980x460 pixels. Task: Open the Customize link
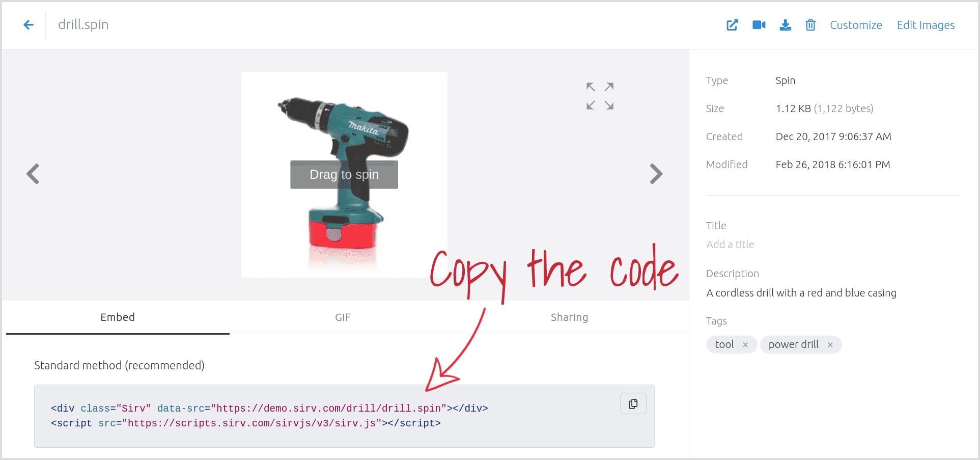coord(856,25)
